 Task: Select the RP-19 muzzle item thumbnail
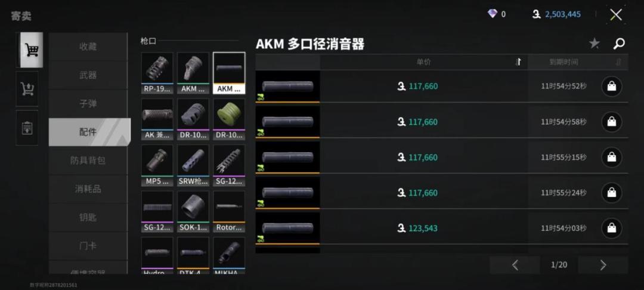click(x=157, y=73)
